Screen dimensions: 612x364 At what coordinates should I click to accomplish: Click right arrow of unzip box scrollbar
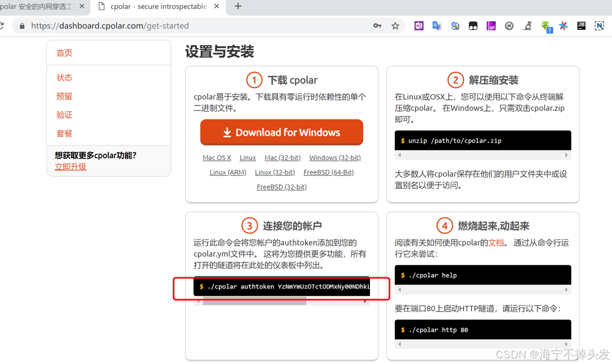pyautogui.click(x=566, y=155)
